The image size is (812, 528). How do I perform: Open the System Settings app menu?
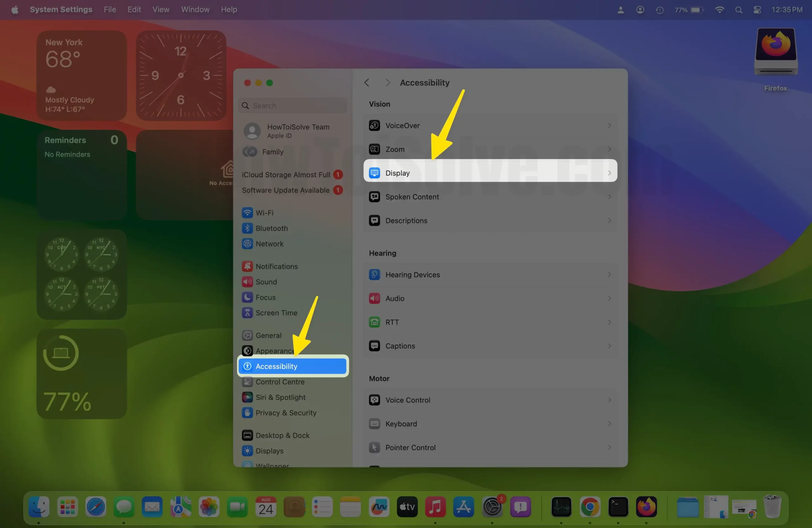61,10
